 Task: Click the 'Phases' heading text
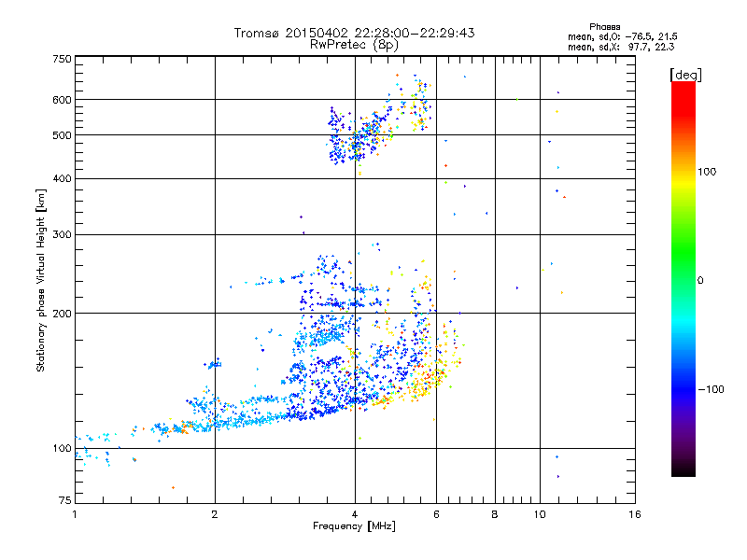(604, 27)
